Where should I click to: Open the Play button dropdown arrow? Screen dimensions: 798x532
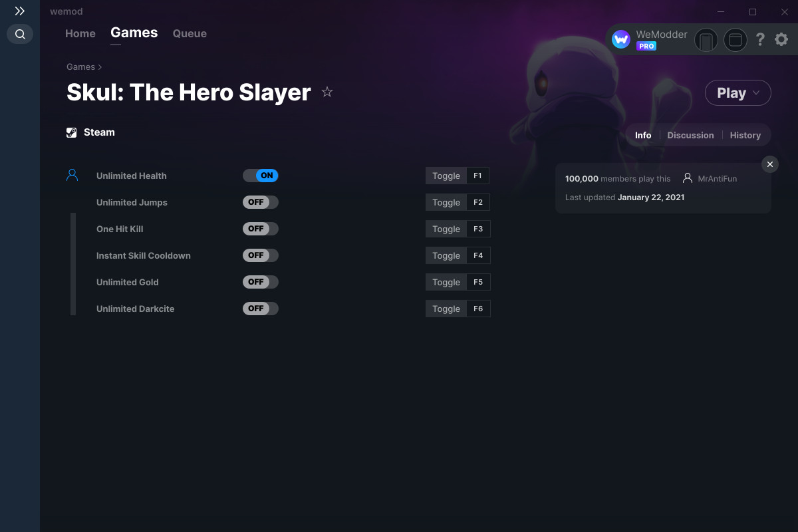click(x=756, y=93)
